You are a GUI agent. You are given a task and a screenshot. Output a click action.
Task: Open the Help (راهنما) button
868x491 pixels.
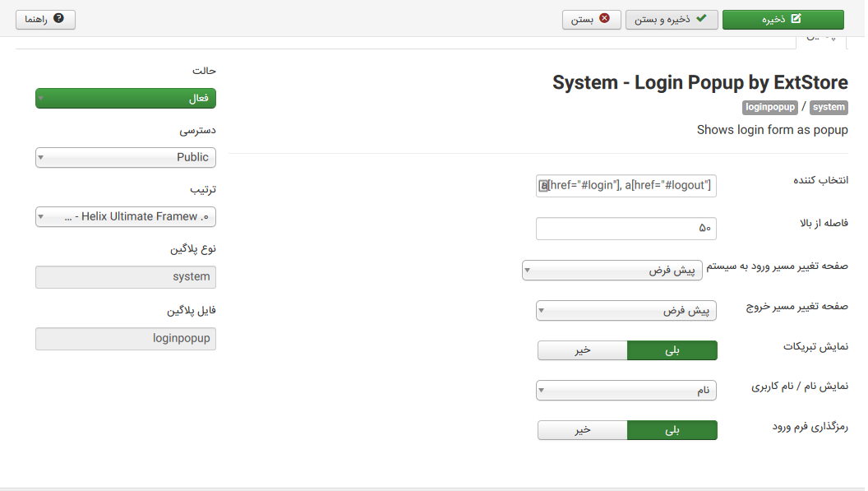(x=45, y=20)
